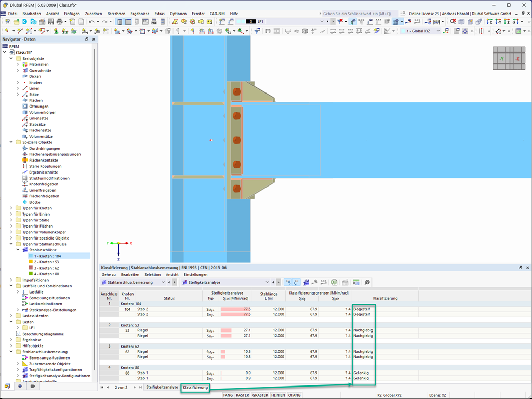This screenshot has width=532, height=399.
Task: Switch to the Steifigkeitsanalyse tab
Action: (162, 387)
